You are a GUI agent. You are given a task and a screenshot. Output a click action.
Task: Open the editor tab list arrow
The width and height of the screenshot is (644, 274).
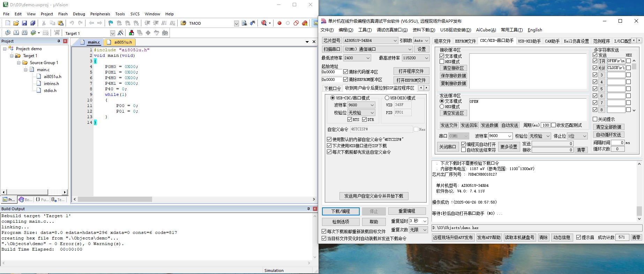point(307,42)
